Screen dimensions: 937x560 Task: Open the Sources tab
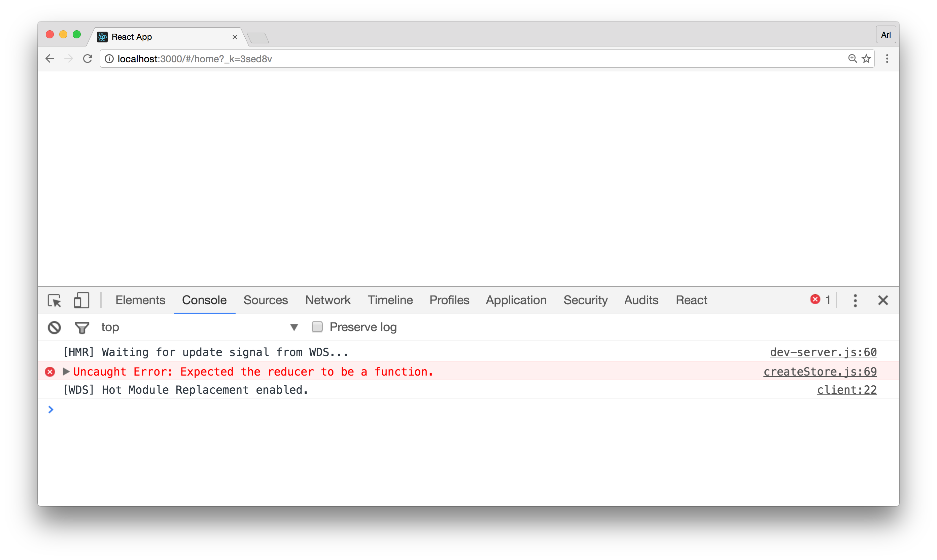266,300
